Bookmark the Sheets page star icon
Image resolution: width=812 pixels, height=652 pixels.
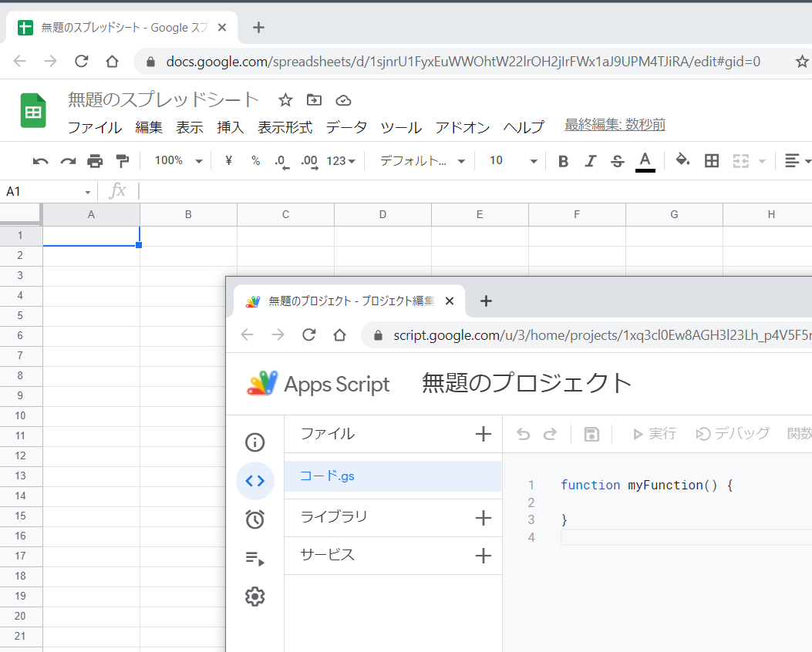coord(802,62)
